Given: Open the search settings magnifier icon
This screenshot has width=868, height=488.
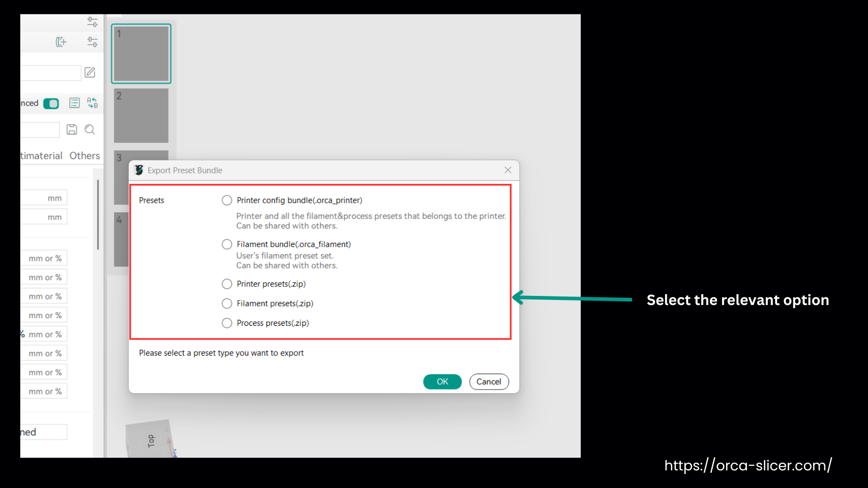Looking at the screenshot, I should [90, 130].
